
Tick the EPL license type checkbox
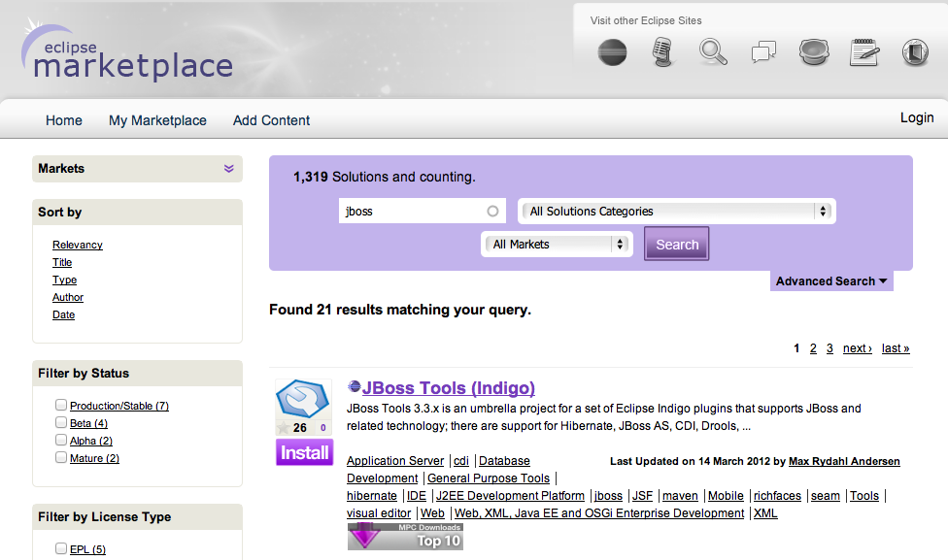(61, 549)
